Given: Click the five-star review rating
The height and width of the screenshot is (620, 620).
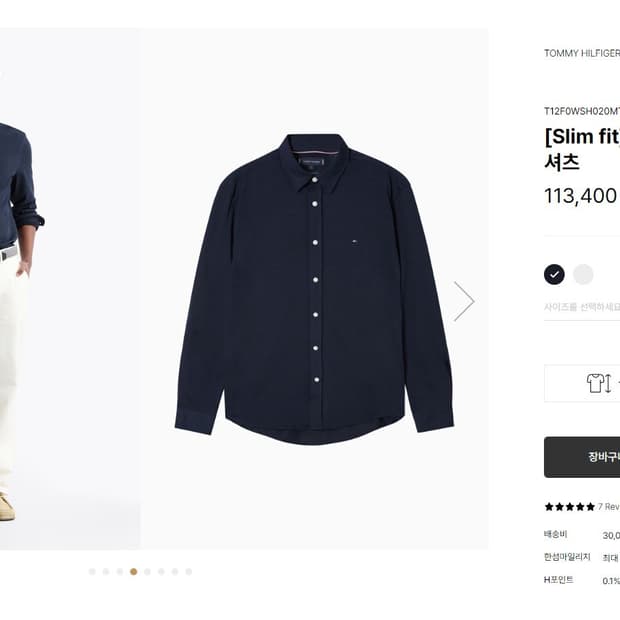Looking at the screenshot, I should pos(569,507).
